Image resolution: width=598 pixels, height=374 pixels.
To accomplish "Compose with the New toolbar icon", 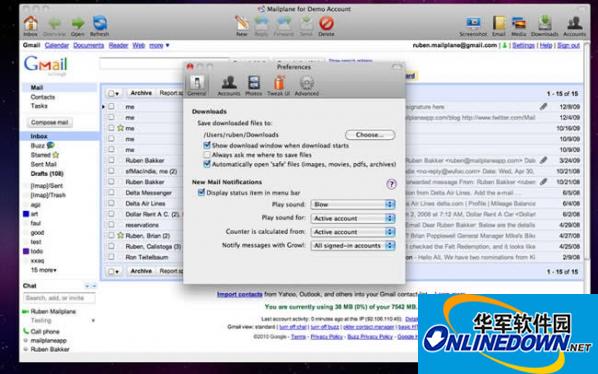I will click(x=242, y=24).
